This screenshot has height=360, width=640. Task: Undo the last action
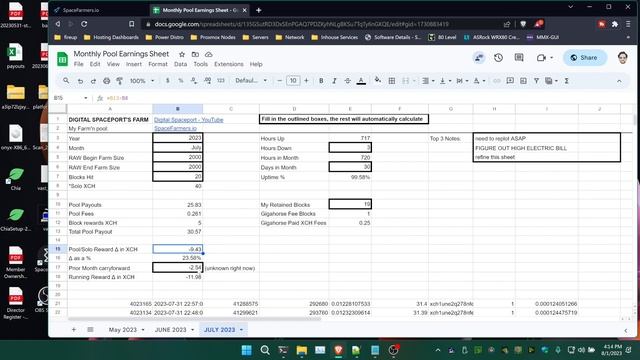point(80,81)
